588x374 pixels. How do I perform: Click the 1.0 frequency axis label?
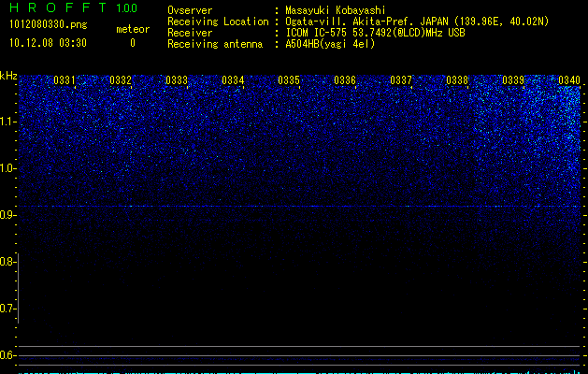point(7,168)
